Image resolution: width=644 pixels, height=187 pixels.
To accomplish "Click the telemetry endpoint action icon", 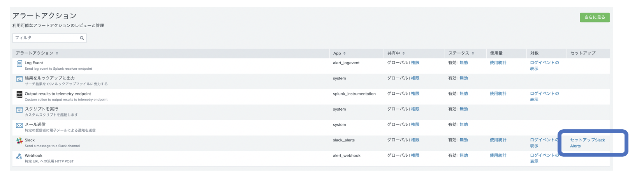I will pyautogui.click(x=19, y=94).
